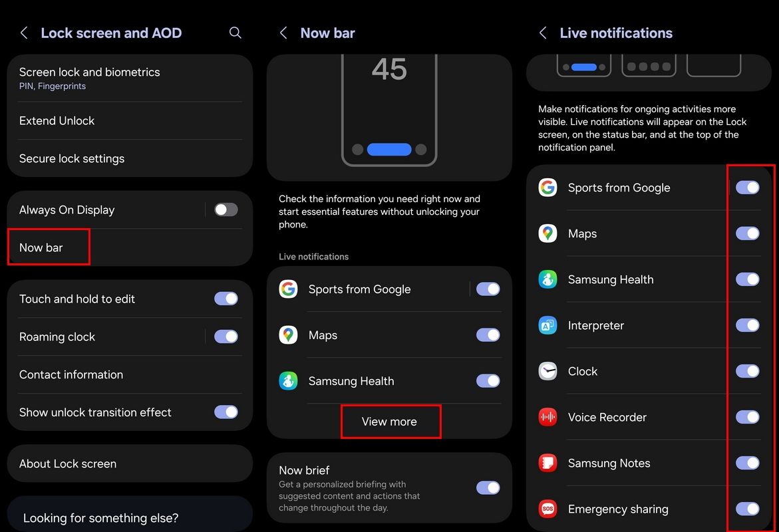This screenshot has width=779, height=532.
Task: Select the Samsung Health icon
Action: (x=547, y=279)
